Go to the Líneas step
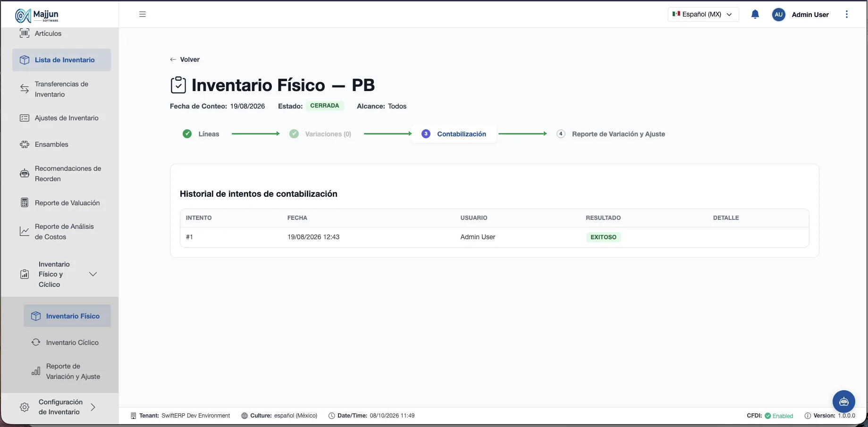 [x=201, y=134]
